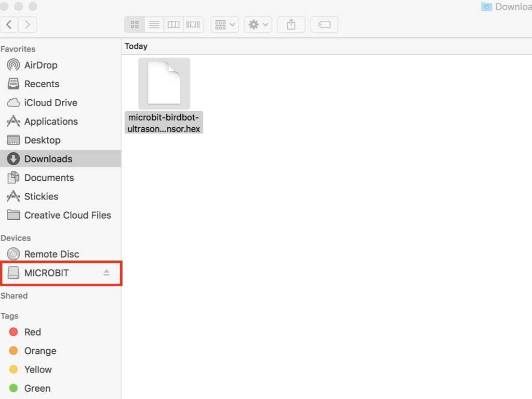Open Documents in the sidebar
The width and height of the screenshot is (532, 399).
pos(60,178)
